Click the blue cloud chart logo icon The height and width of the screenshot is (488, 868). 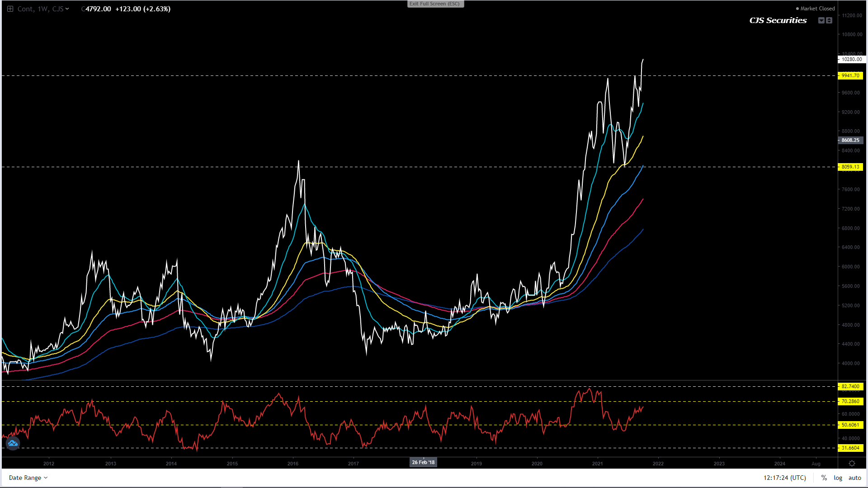[13, 443]
